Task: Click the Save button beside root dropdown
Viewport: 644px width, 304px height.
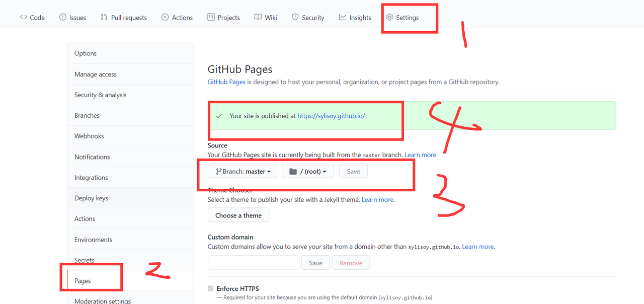Action: [354, 172]
